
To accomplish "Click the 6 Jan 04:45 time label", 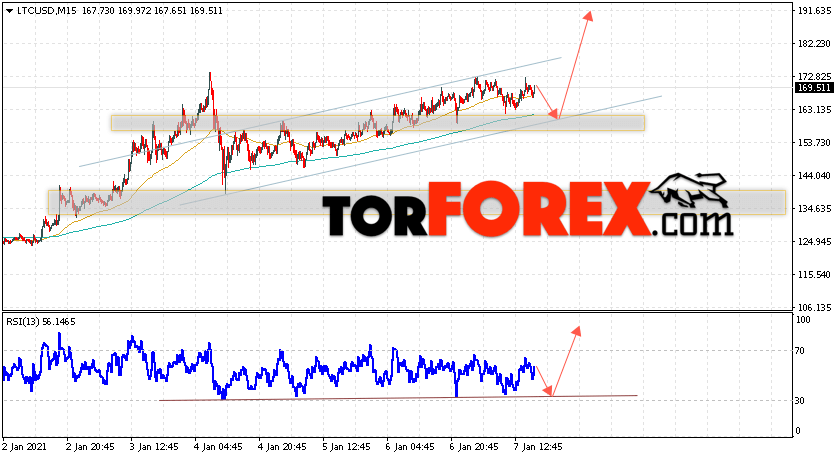I will point(410,447).
